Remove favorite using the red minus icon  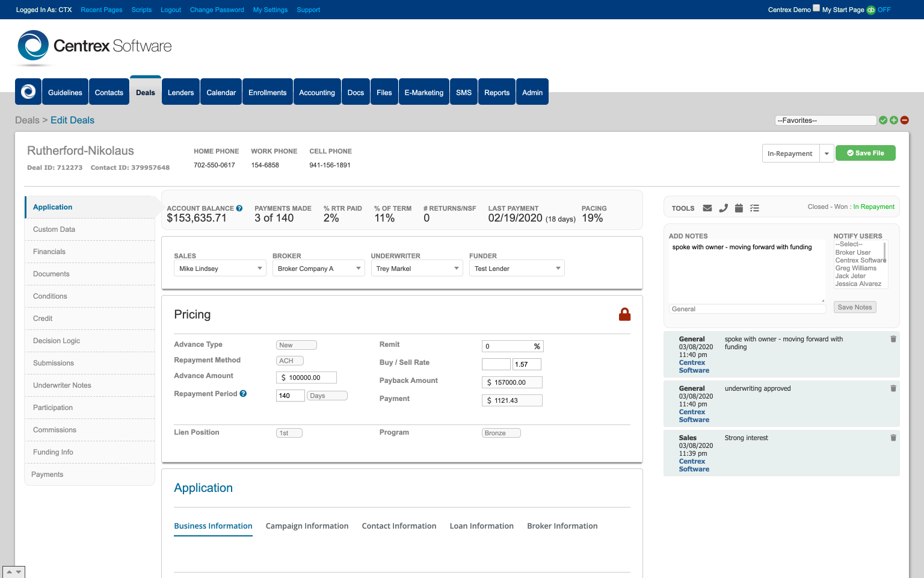point(904,120)
